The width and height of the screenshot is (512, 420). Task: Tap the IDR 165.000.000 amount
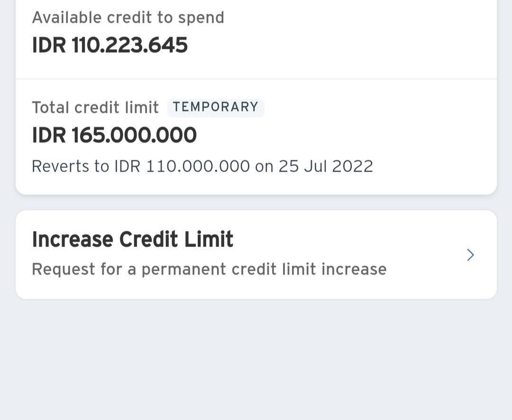point(114,135)
